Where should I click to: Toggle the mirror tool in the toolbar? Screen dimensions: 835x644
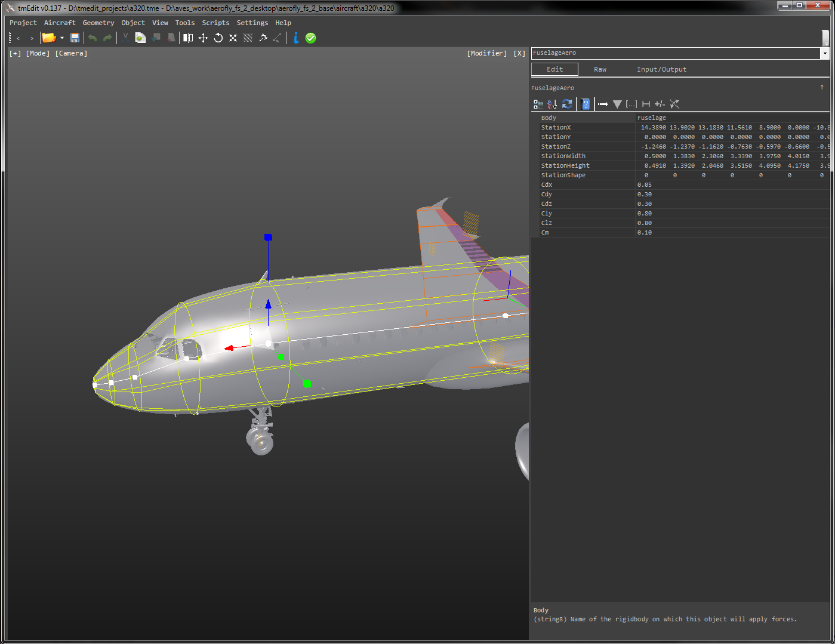188,38
